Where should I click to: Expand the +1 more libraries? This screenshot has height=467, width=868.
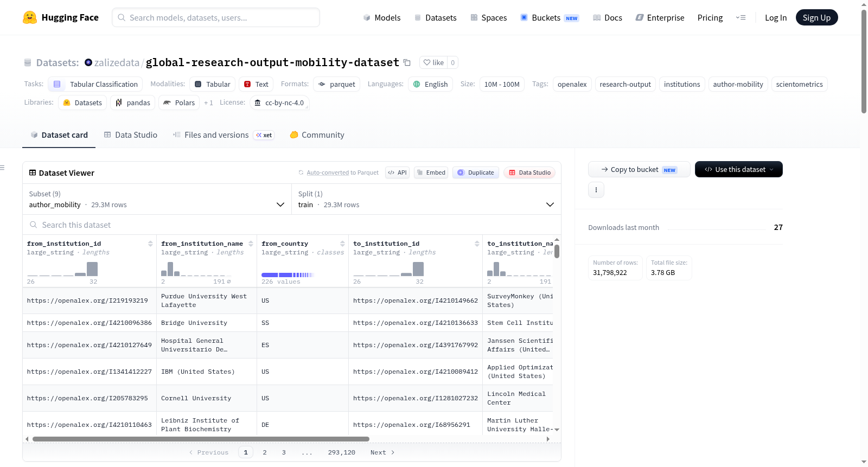tap(208, 103)
